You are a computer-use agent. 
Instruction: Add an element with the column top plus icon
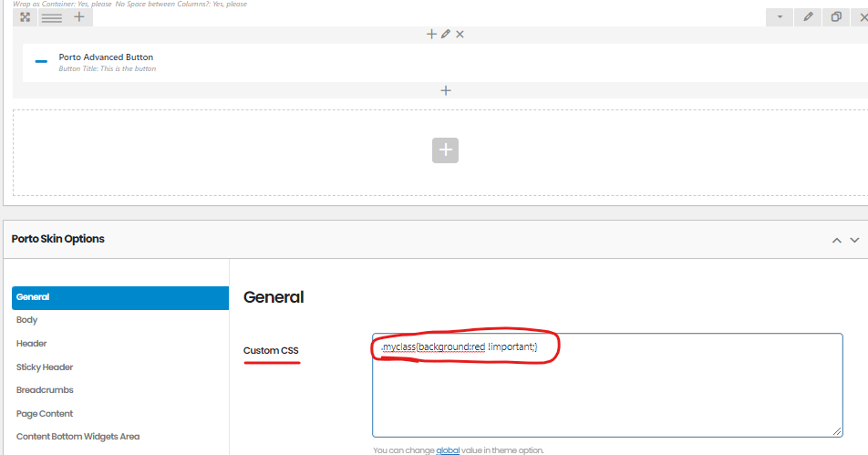pos(431,35)
